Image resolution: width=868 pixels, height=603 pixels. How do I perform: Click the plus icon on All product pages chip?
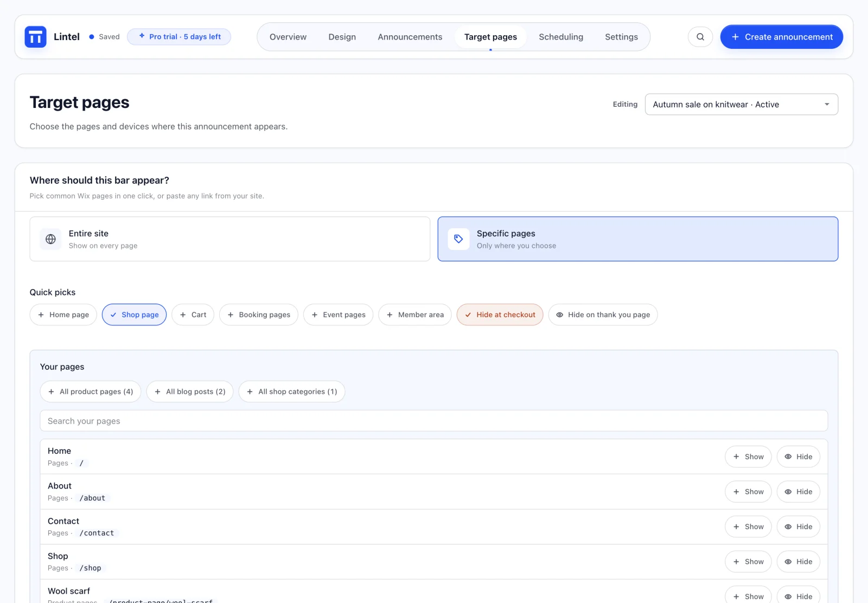(51, 392)
